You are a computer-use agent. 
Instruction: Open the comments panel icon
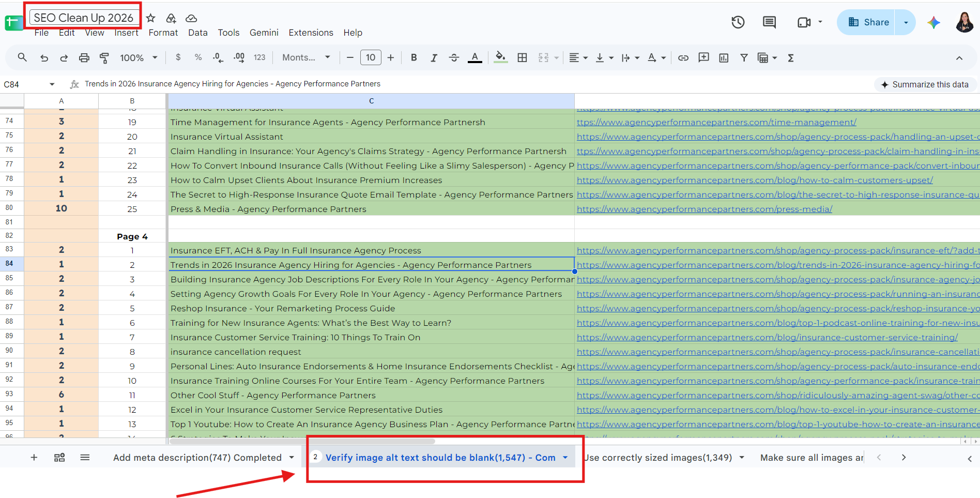[x=769, y=22]
